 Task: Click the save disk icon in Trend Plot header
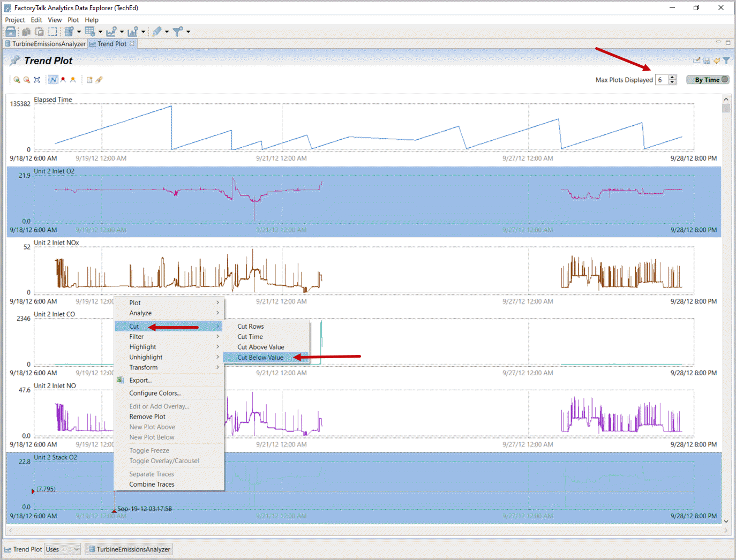(x=707, y=61)
